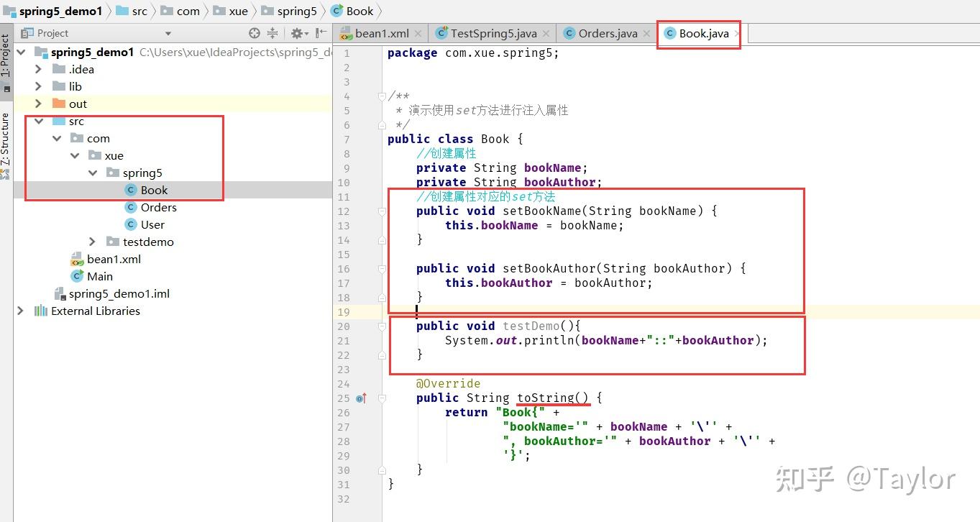This screenshot has height=522, width=980.
Task: Expand the testdemo package
Action: pos(93,242)
